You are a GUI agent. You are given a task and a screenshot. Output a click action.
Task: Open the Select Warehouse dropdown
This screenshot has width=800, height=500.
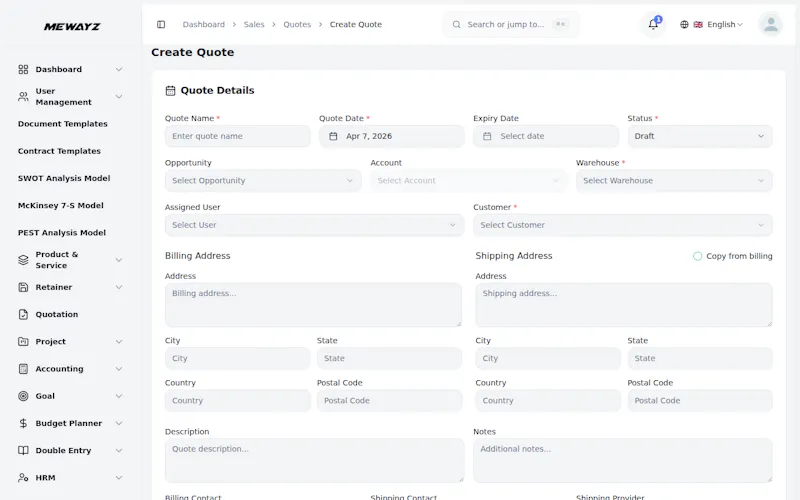674,181
